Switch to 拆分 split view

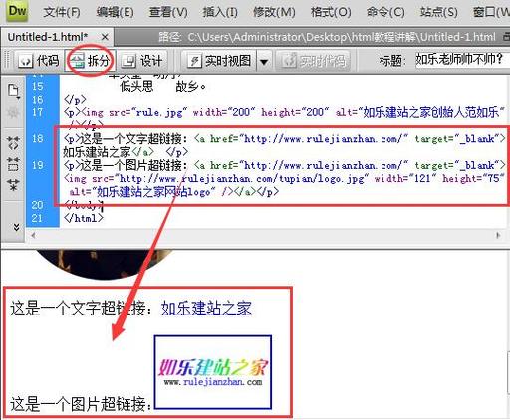coord(90,61)
